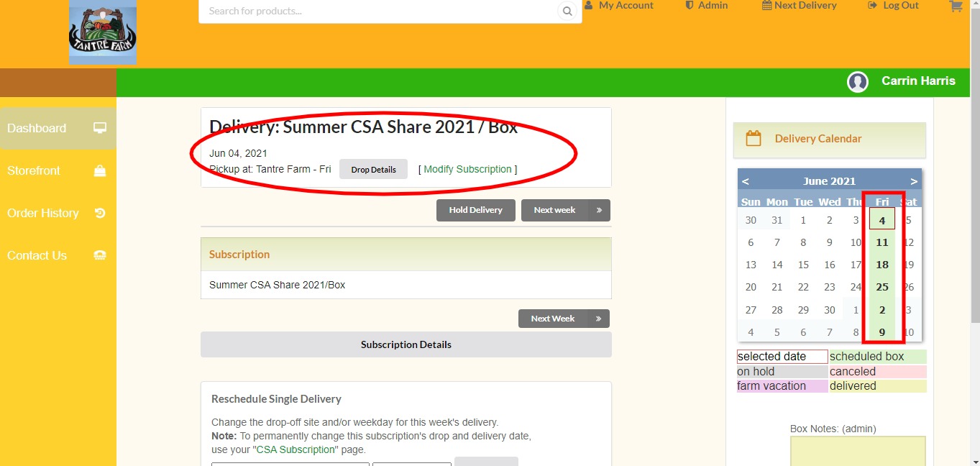
Task: Select Friday July 9 on the calendar
Action: 882,332
